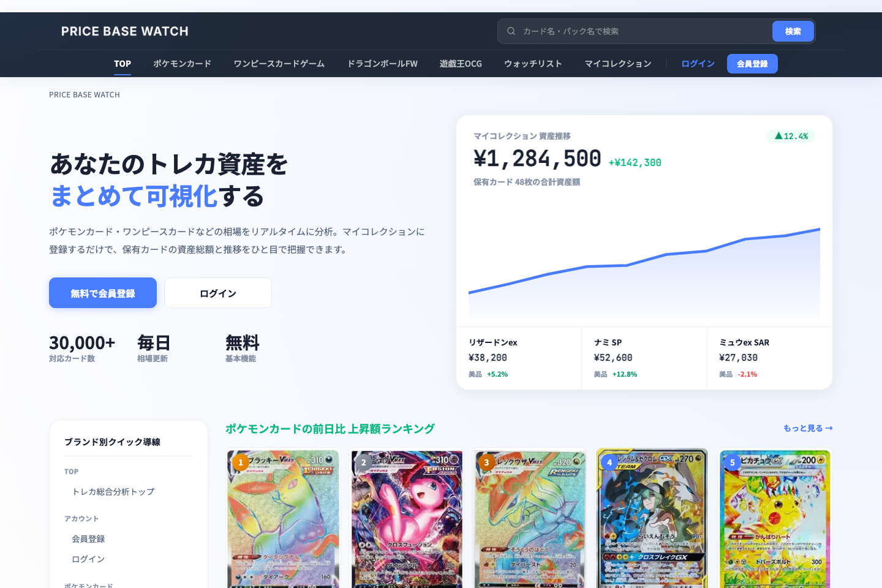Click rank 2 badge on ミュウVMAX card
This screenshot has height=588, width=882.
pyautogui.click(x=364, y=462)
